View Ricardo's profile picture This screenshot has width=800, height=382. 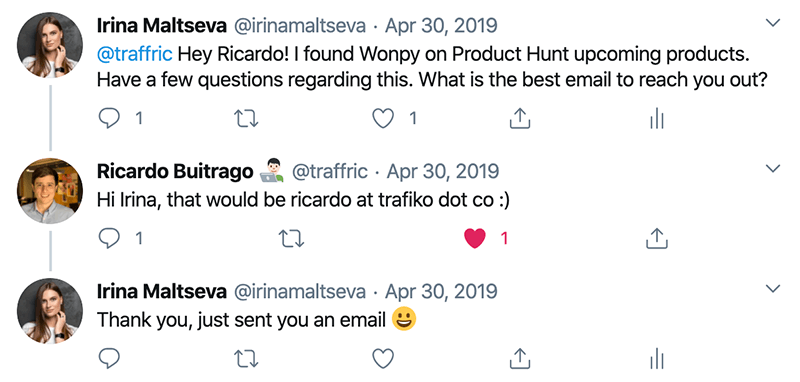click(50, 191)
